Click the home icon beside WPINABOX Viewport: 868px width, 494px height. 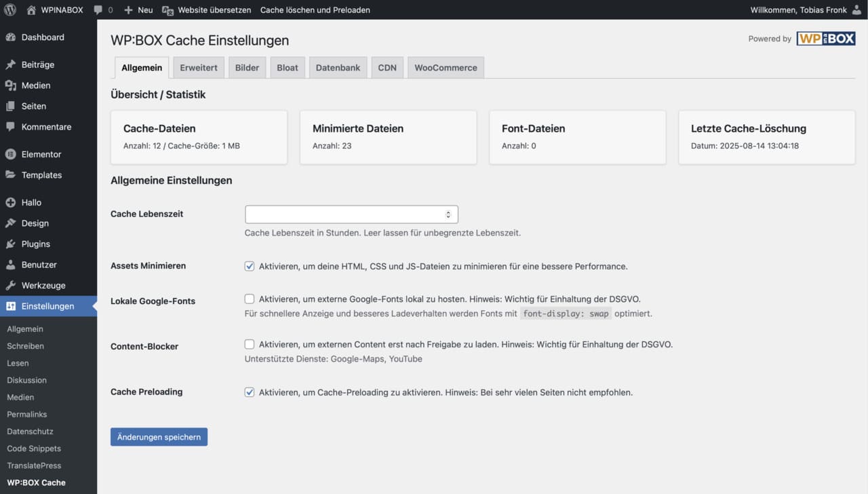pos(31,10)
